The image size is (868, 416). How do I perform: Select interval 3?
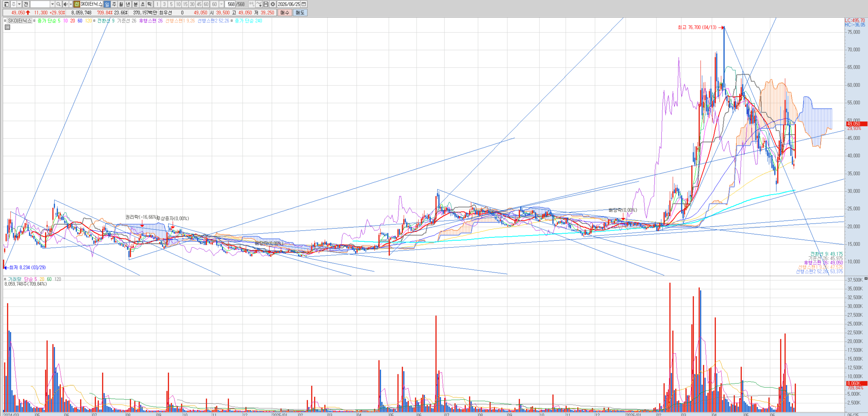[164, 4]
